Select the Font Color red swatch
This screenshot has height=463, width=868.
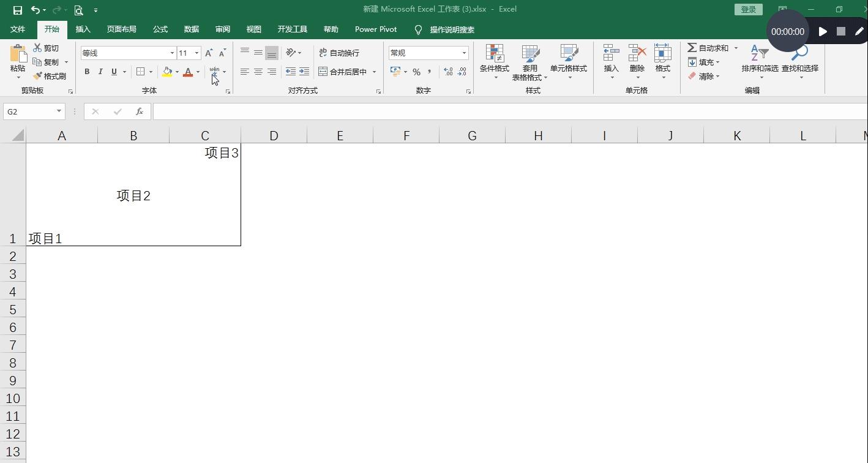(x=189, y=73)
